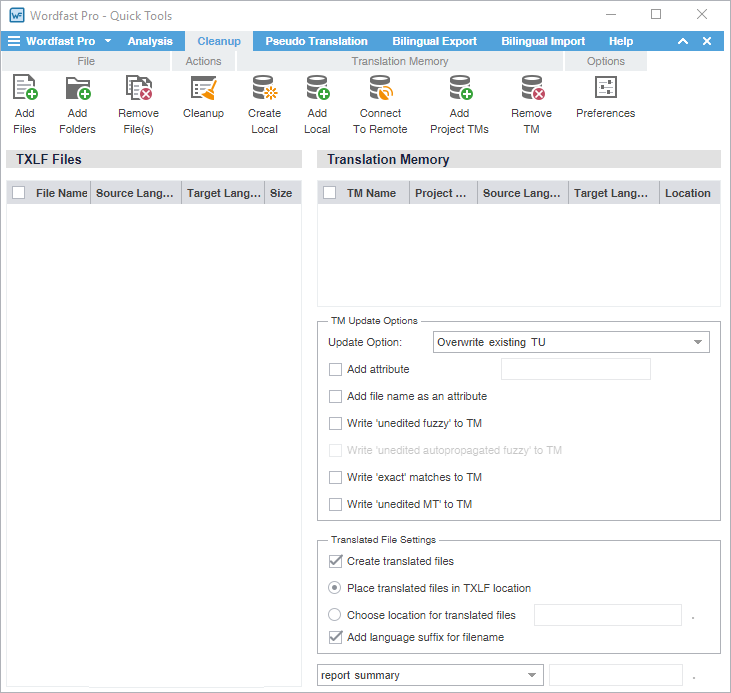Click the Translated File Settings group title
Viewport: 731px width, 693px height.
tap(383, 540)
